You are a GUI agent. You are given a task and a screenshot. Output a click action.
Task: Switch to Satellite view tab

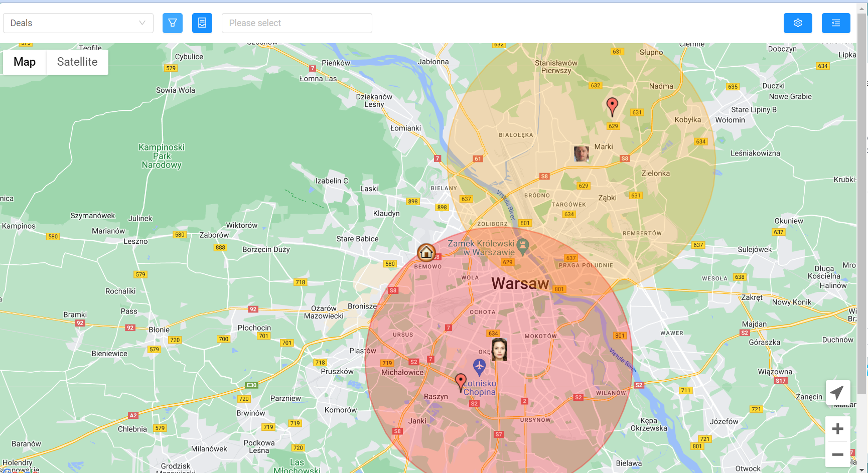point(77,62)
